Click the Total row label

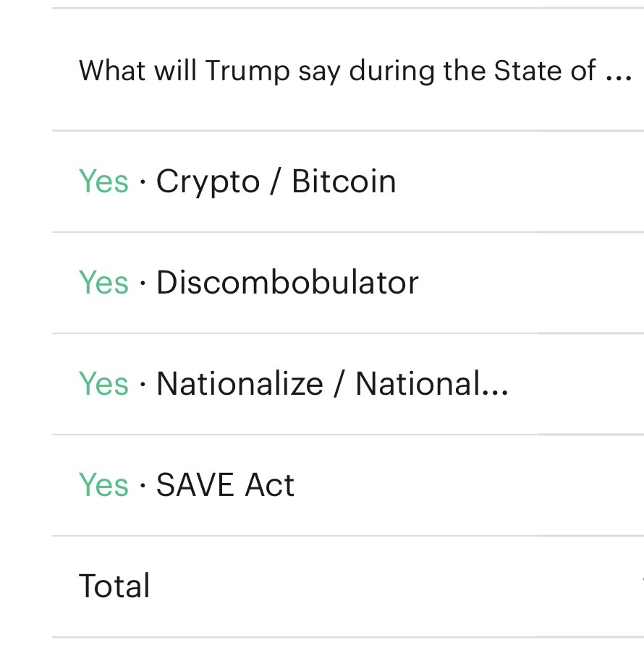(x=114, y=586)
